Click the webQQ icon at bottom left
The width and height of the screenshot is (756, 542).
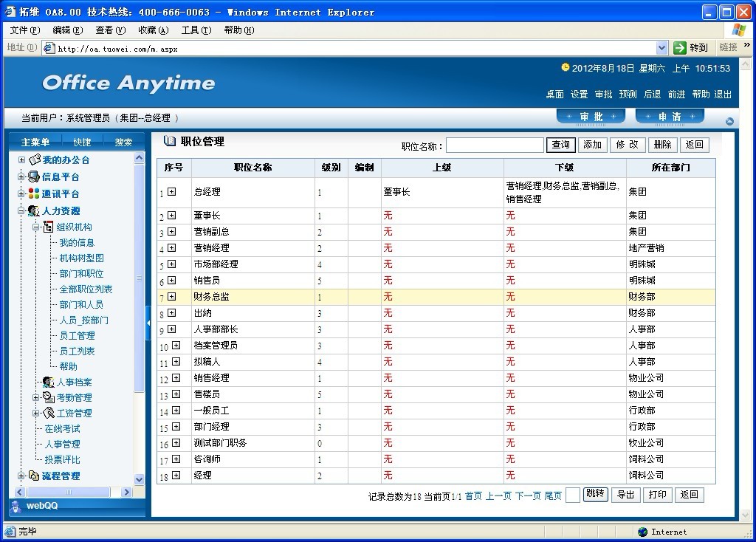[16, 506]
